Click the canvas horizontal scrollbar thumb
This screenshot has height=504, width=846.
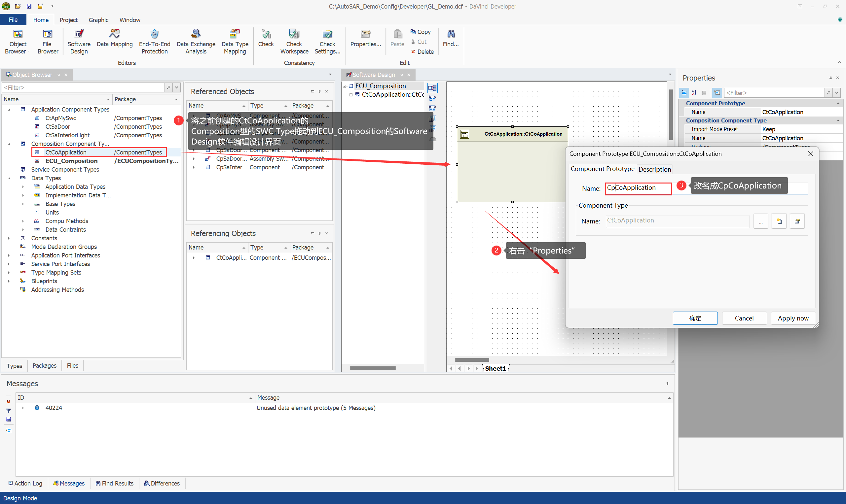click(472, 360)
